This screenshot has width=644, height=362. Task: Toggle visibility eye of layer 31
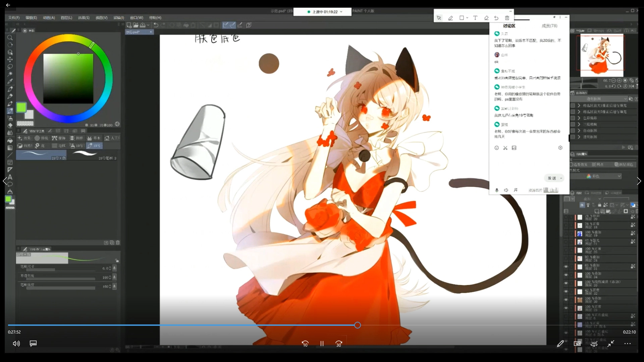click(x=566, y=267)
